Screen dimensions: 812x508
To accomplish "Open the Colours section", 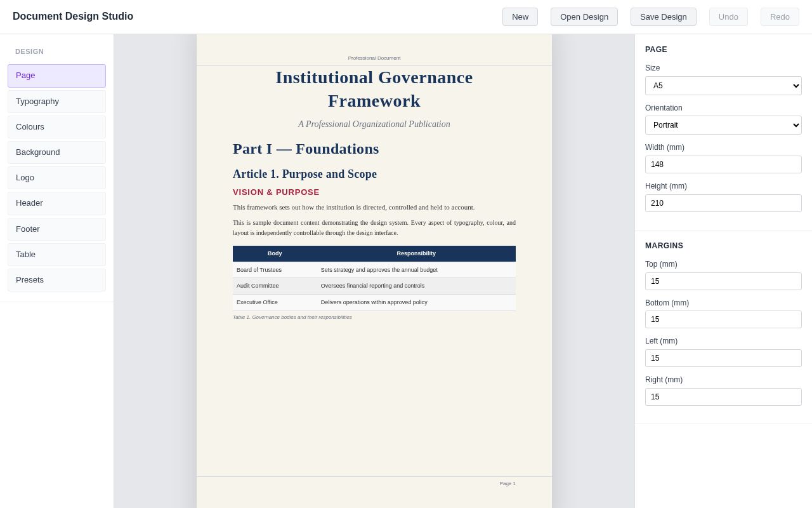I will click(56, 127).
